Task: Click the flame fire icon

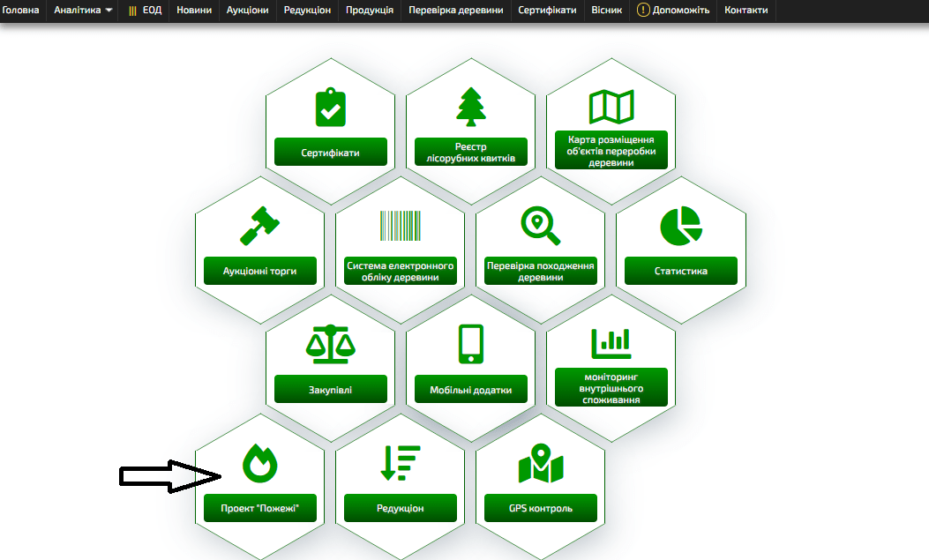Action: 260,463
